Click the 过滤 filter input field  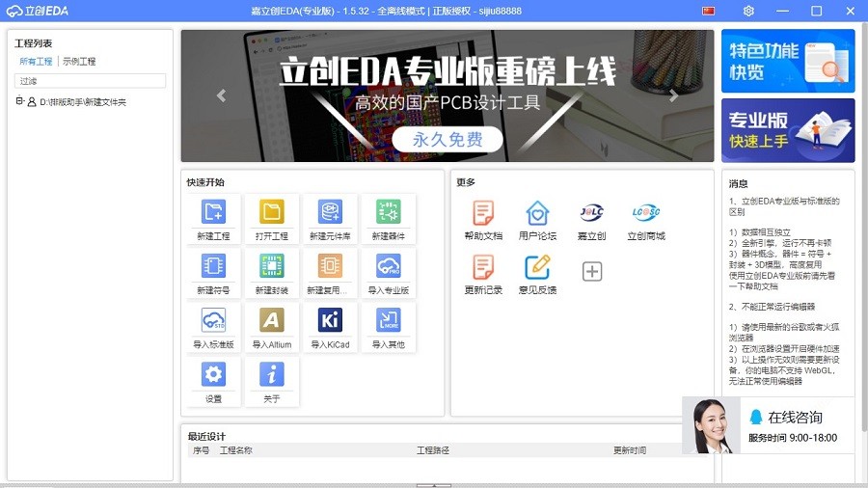point(90,81)
